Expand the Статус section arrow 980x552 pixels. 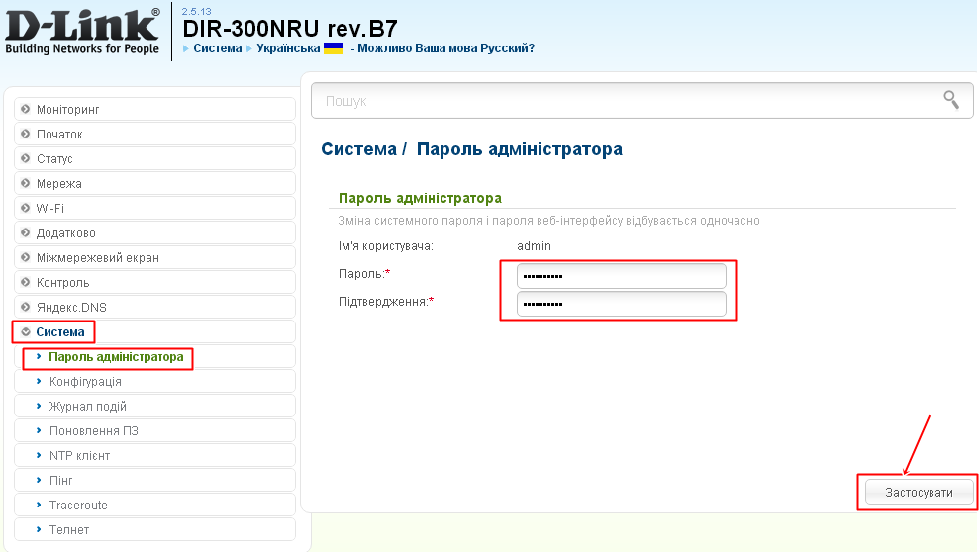coord(25,158)
